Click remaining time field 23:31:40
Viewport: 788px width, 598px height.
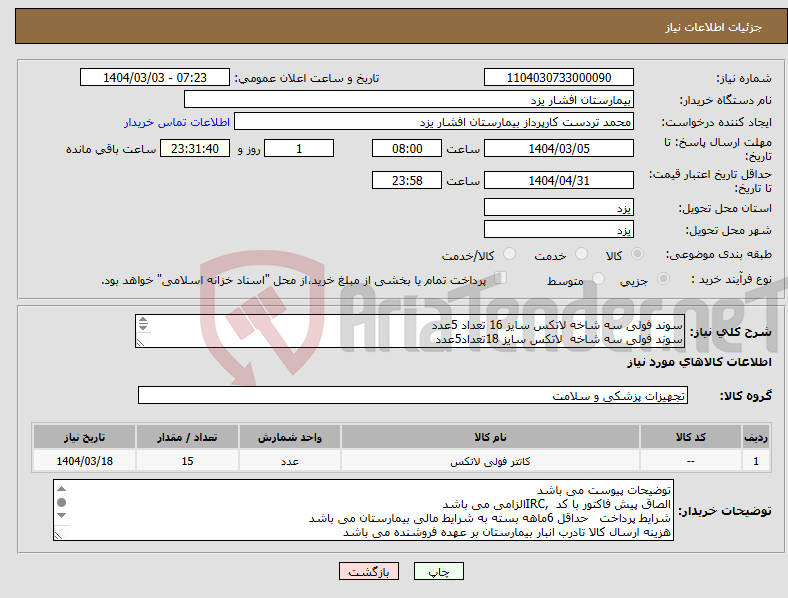coord(195,148)
